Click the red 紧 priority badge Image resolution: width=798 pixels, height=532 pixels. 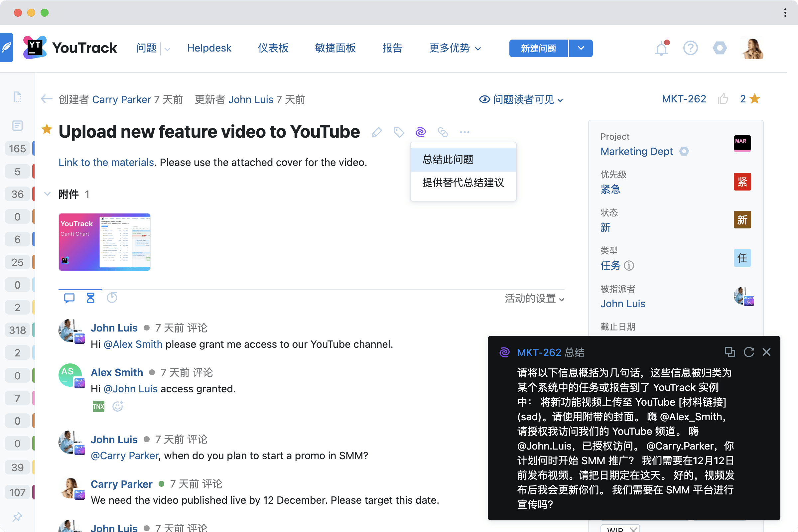coord(742,182)
